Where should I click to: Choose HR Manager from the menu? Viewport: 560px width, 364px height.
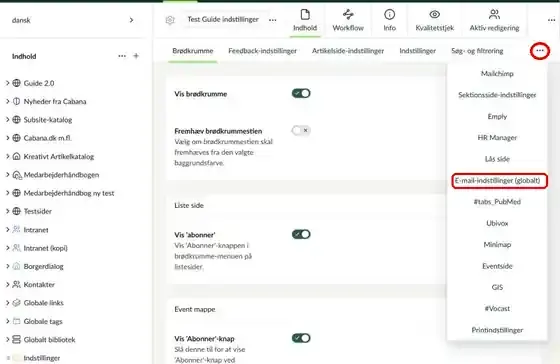point(497,138)
